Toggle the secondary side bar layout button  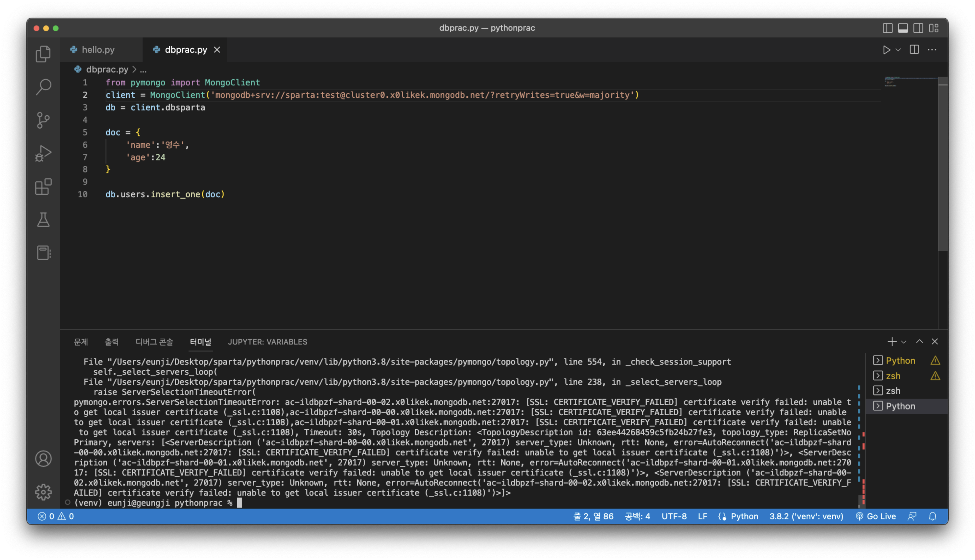[918, 28]
